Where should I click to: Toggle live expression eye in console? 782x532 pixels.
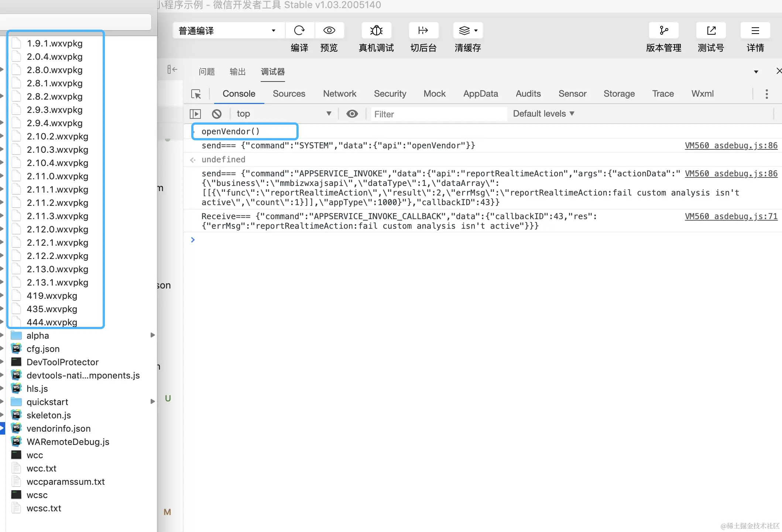pyautogui.click(x=352, y=114)
